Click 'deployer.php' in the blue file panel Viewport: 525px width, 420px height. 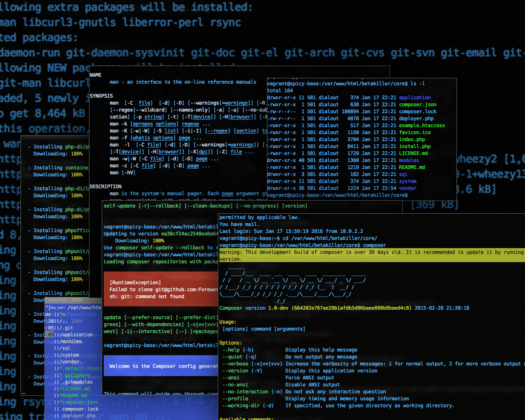(x=79, y=416)
